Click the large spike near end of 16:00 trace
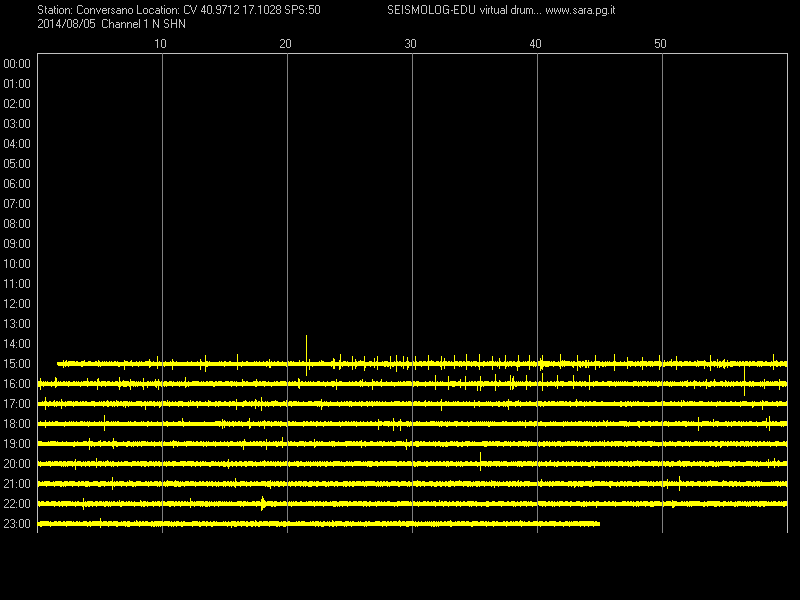Image resolution: width=800 pixels, height=600 pixels. pos(744,382)
